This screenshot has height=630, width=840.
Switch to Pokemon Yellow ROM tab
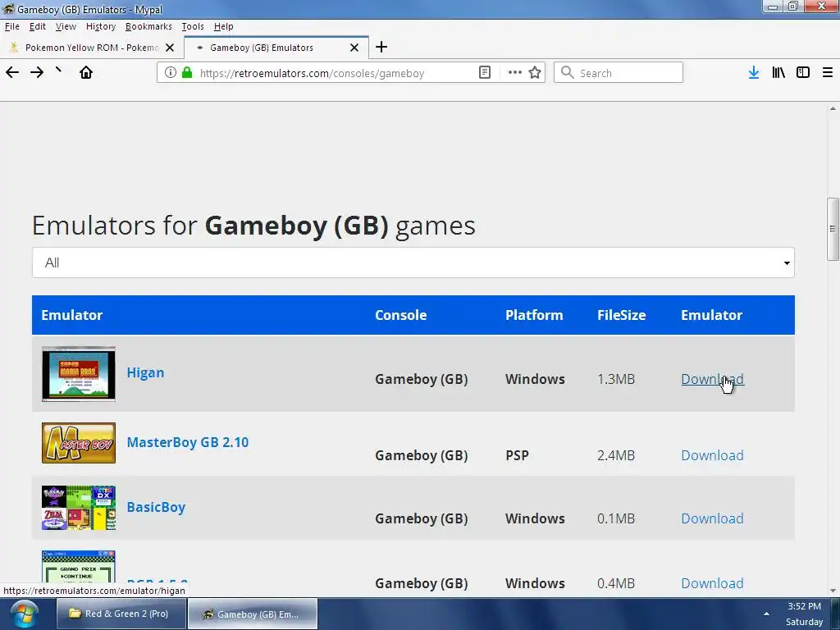click(x=92, y=48)
